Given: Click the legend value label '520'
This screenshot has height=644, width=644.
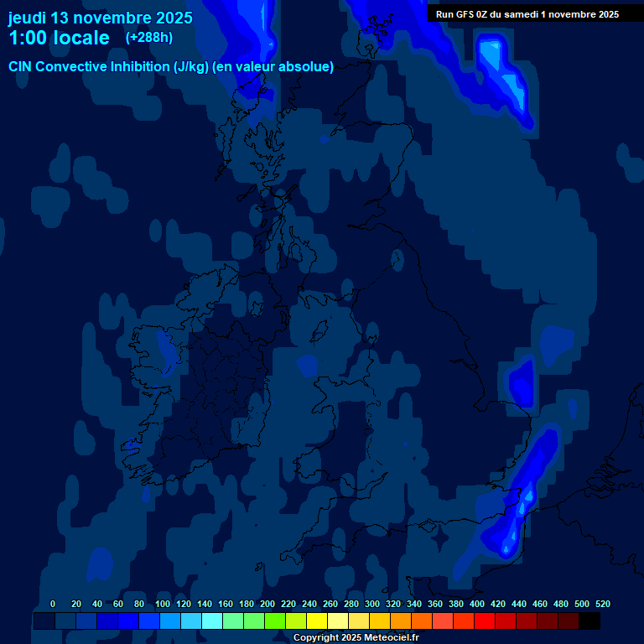Looking at the screenshot, I should tap(603, 604).
